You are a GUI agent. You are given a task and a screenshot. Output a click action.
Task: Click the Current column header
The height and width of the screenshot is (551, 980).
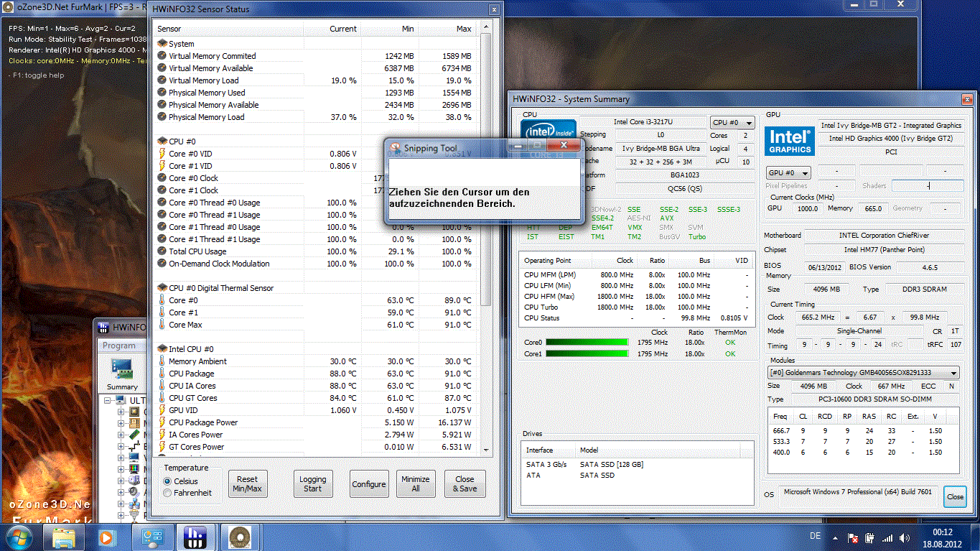tap(332, 29)
